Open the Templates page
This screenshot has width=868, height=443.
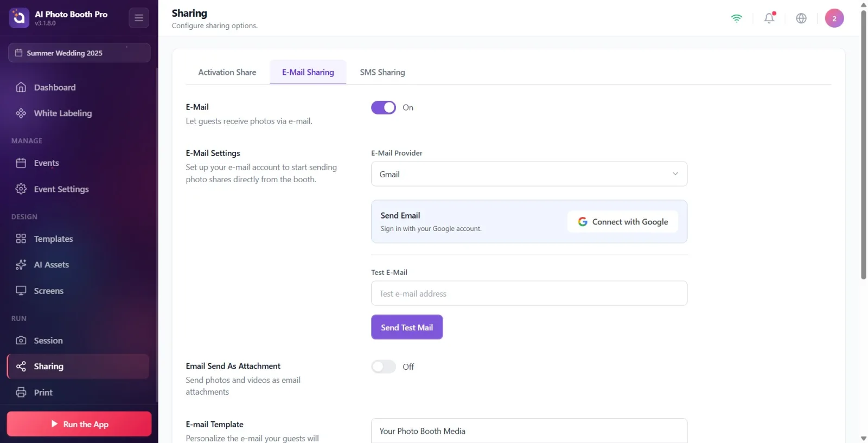click(78, 239)
